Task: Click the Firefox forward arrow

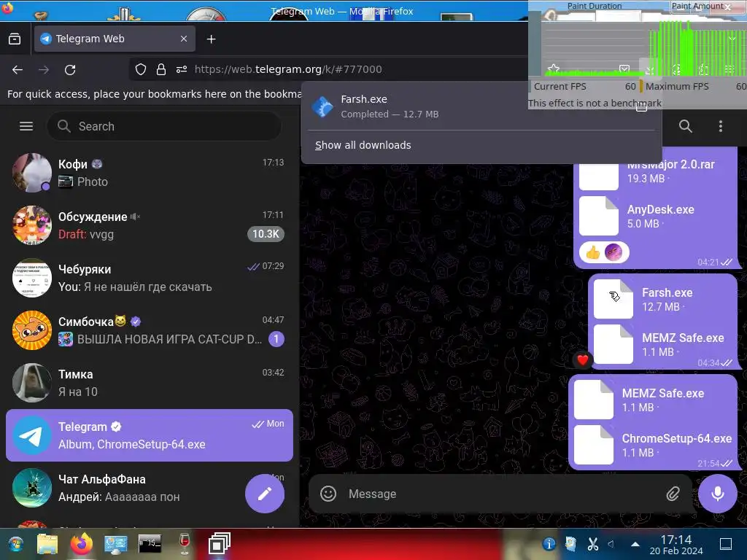Action: [x=44, y=70]
